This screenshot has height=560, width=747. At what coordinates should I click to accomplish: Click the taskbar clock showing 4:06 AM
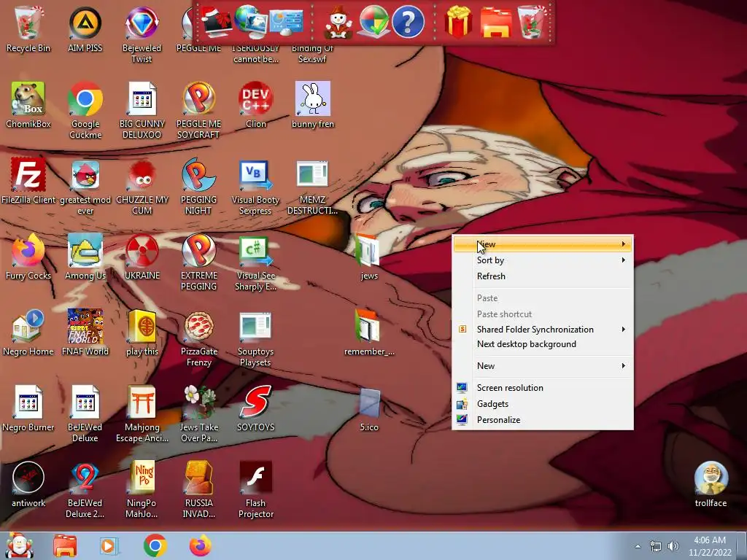tap(710, 546)
